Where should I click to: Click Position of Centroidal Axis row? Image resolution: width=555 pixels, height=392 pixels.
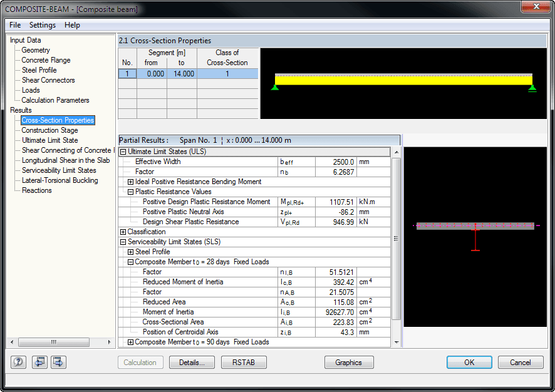pyautogui.click(x=254, y=333)
